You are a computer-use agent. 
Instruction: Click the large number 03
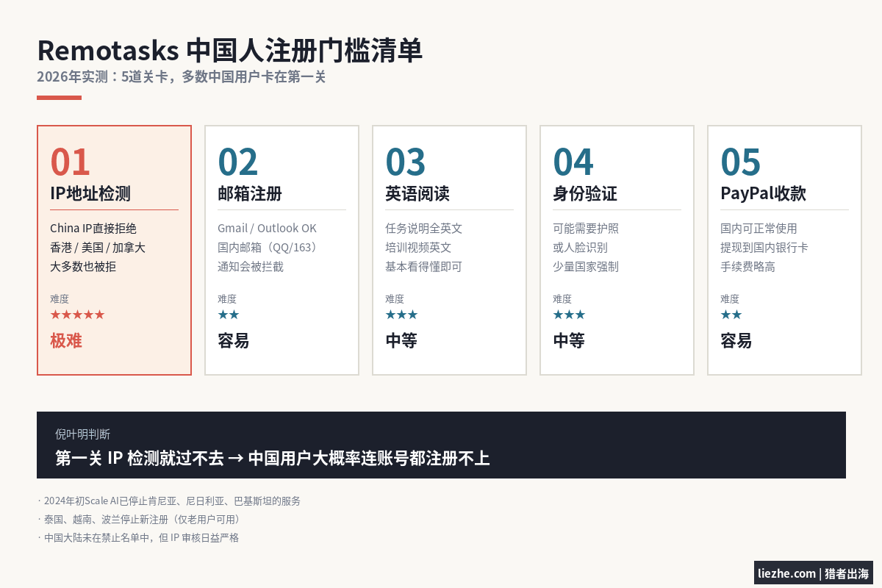(x=406, y=162)
